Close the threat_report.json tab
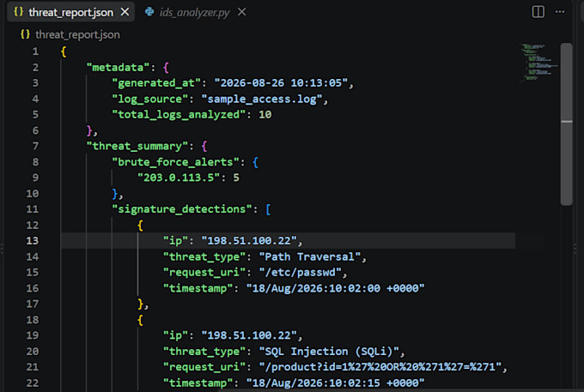The width and height of the screenshot is (584, 392). click(x=125, y=12)
